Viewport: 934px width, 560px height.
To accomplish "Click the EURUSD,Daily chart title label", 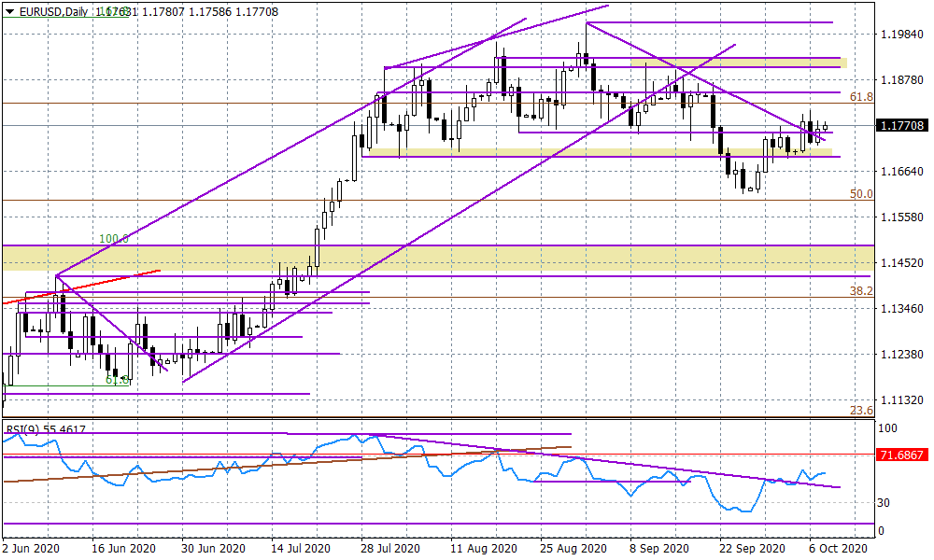I will pyautogui.click(x=55, y=13).
